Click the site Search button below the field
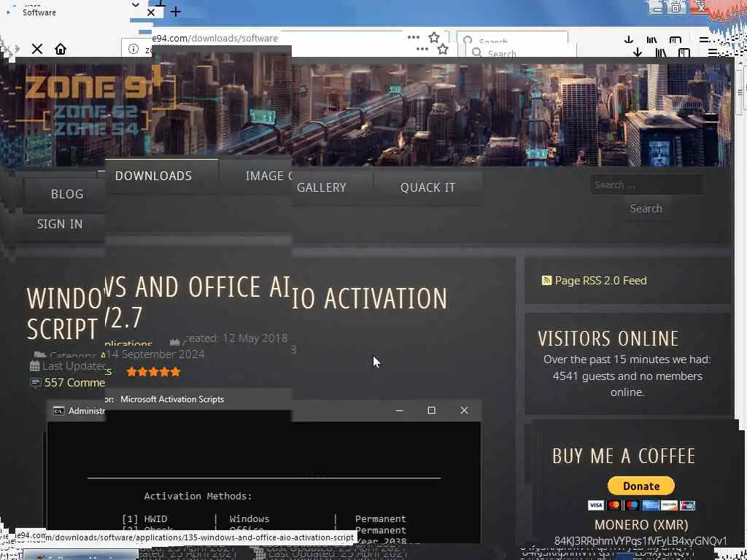 [646, 209]
